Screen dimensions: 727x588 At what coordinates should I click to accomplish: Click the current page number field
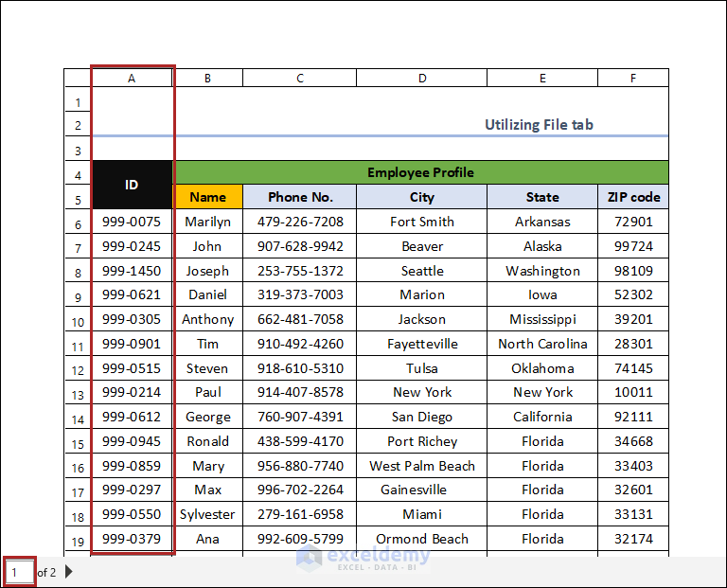pyautogui.click(x=19, y=572)
